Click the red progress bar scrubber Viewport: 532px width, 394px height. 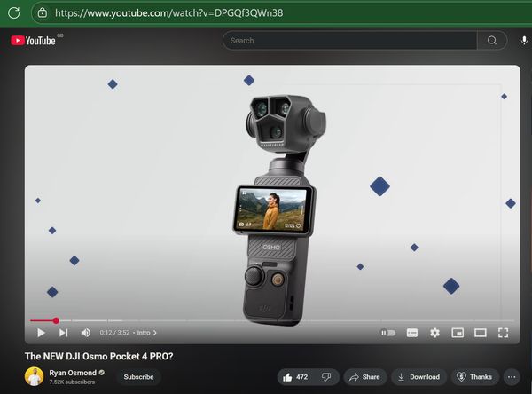[56, 320]
